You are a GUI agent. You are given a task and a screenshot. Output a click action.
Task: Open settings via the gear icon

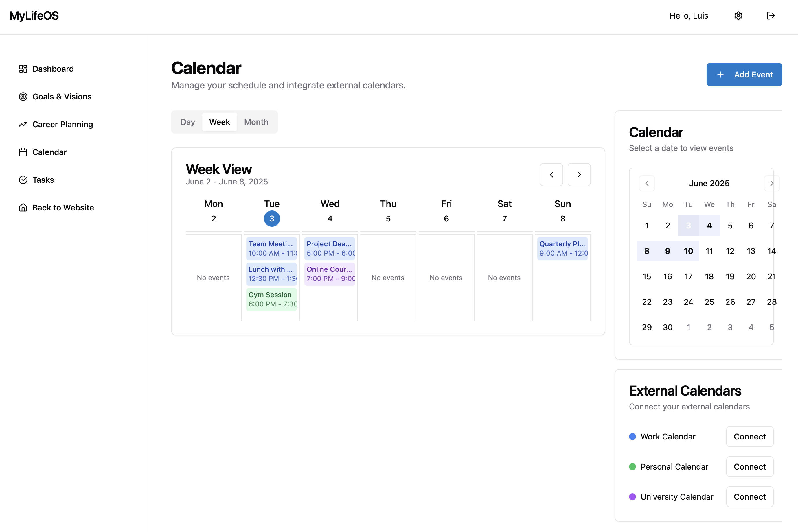(x=739, y=16)
